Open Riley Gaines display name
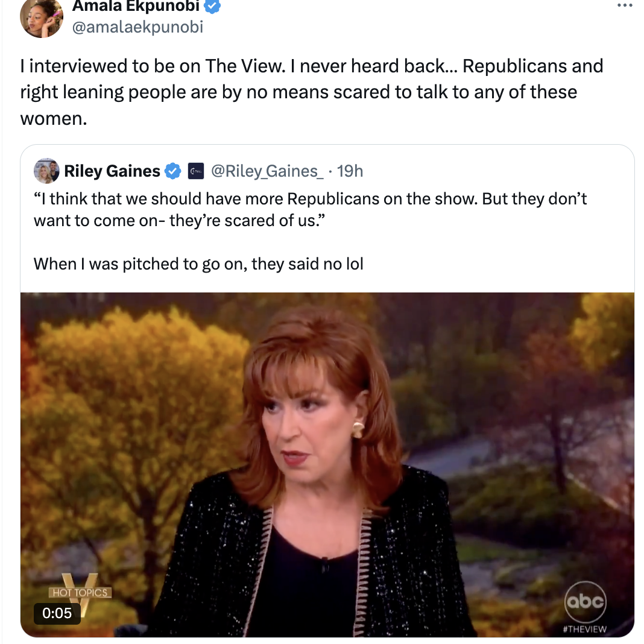Image resolution: width=644 pixels, height=644 pixels. point(112,171)
